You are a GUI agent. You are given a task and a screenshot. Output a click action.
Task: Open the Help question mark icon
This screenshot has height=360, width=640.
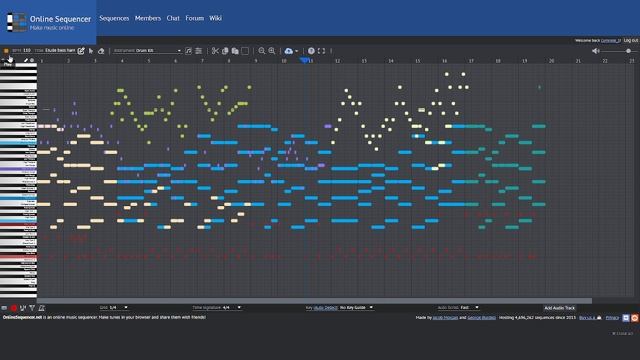click(x=311, y=51)
